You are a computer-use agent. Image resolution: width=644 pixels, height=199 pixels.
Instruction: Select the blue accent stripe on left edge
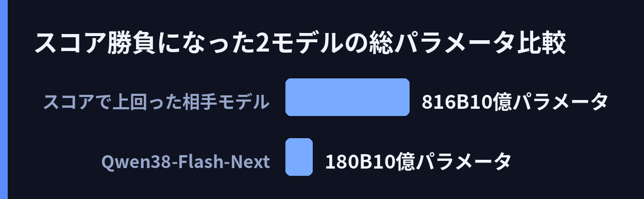coord(4,100)
